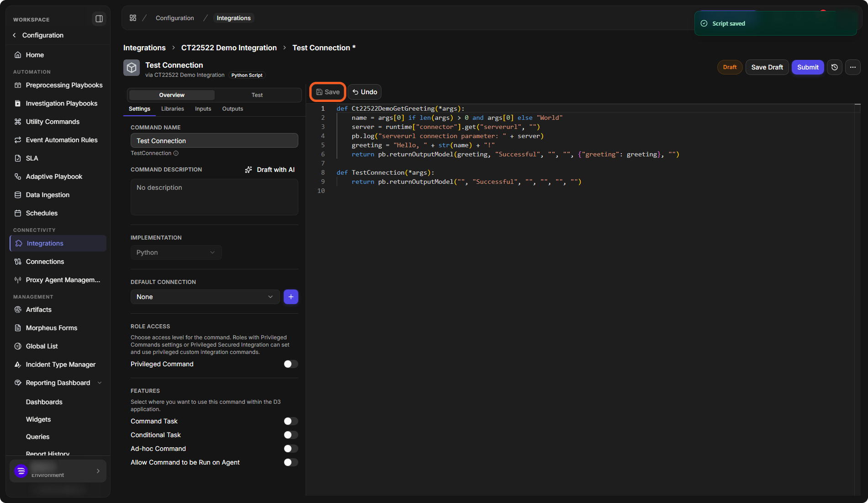868x503 pixels.
Task: Open the Default Connection None dropdown
Action: pyautogui.click(x=205, y=297)
